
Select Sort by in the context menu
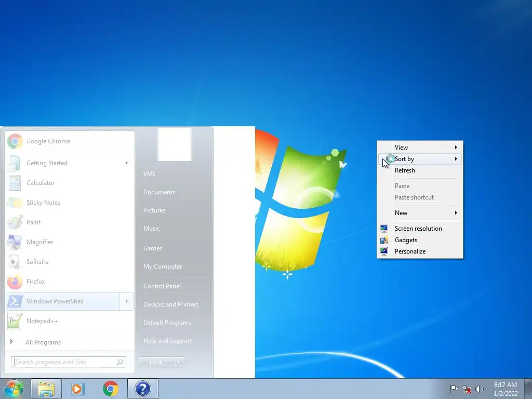point(420,159)
